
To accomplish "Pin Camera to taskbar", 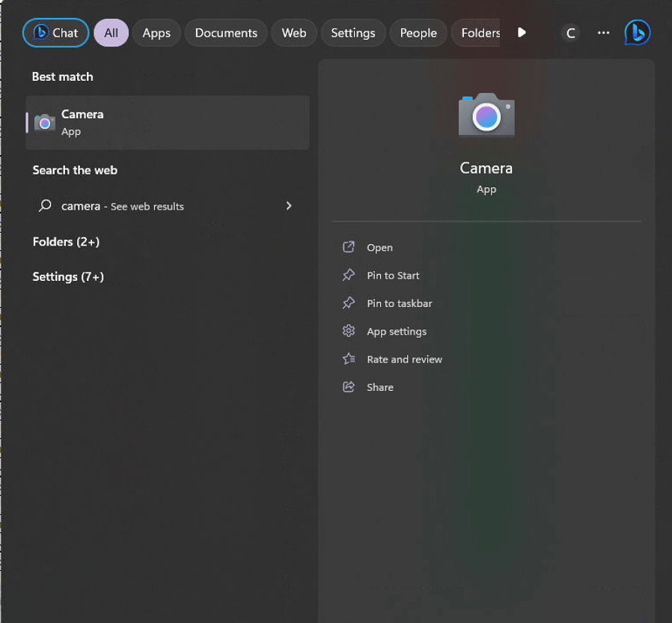I will (x=400, y=303).
